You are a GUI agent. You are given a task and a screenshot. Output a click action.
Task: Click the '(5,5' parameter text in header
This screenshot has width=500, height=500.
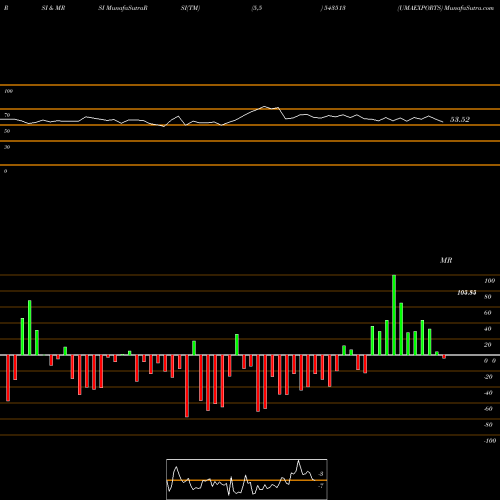(x=257, y=8)
